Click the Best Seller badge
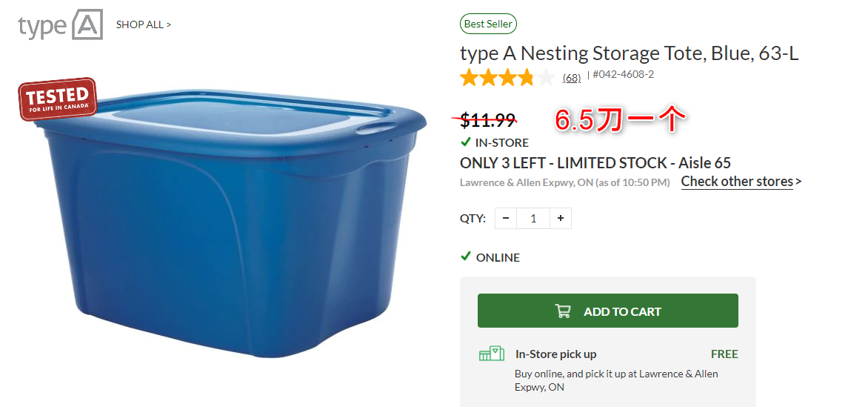Viewport: 868px width, 407px height. 488,24
